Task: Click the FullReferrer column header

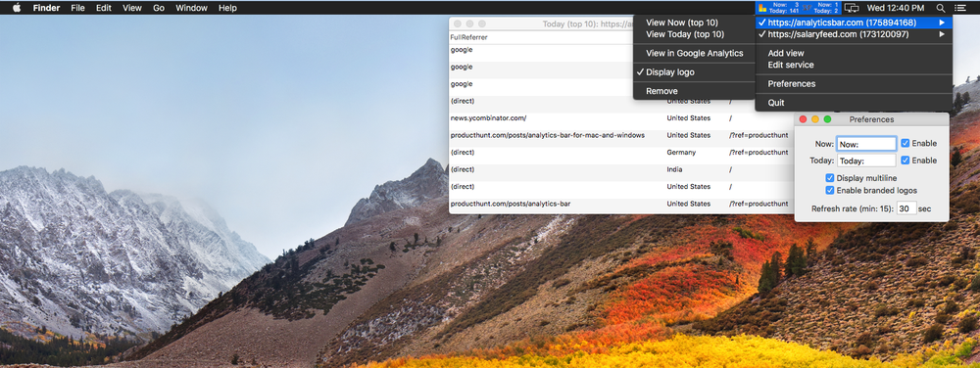Action: tap(468, 37)
